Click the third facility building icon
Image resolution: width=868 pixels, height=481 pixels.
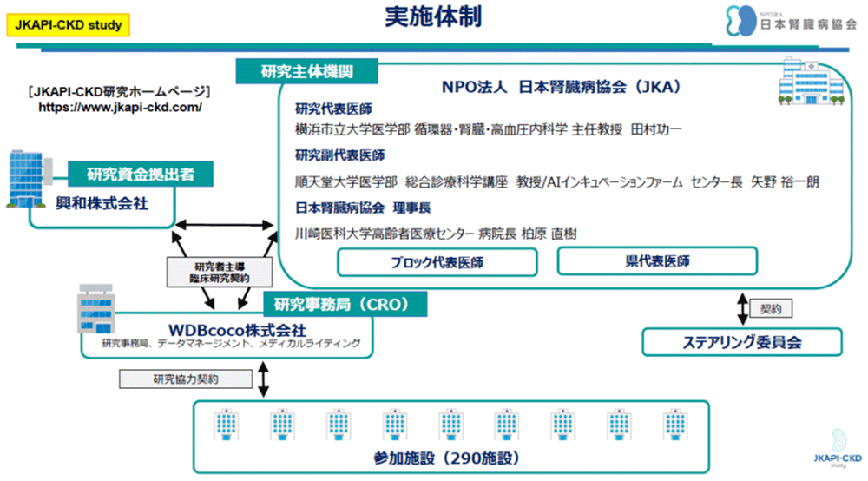[339, 425]
